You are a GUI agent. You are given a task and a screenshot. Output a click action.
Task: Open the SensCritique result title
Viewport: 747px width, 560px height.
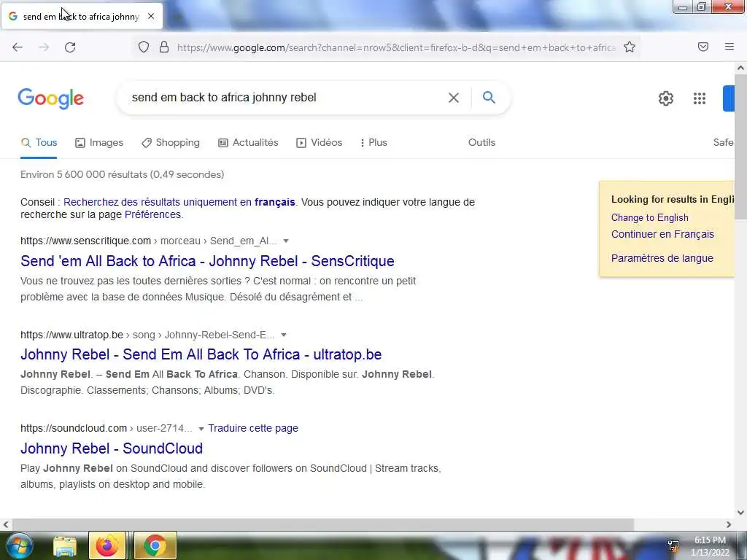click(207, 261)
